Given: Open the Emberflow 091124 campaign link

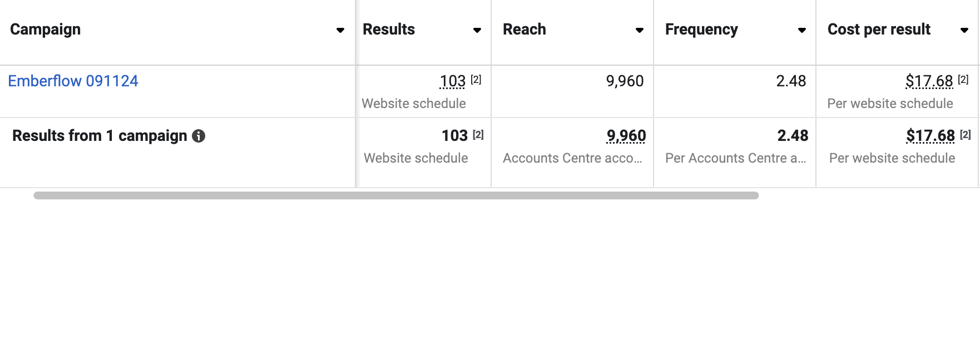Looking at the screenshot, I should [73, 81].
